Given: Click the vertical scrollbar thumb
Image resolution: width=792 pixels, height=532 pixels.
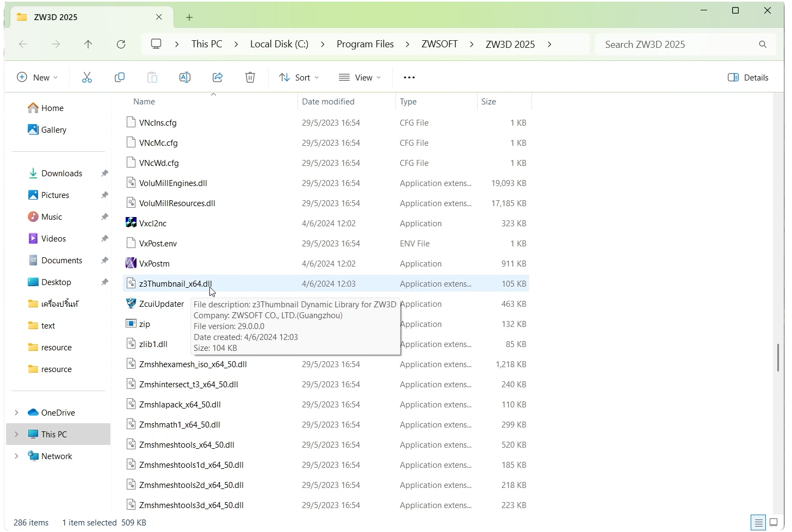Looking at the screenshot, I should [778, 357].
